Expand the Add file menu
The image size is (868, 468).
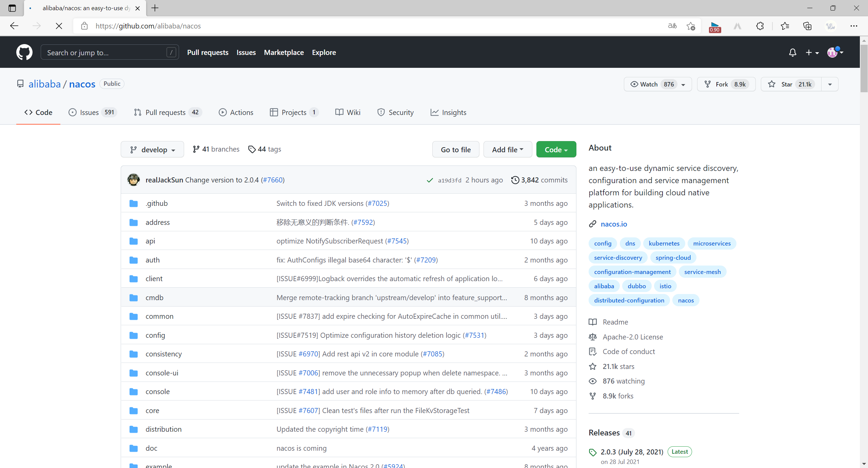(507, 150)
